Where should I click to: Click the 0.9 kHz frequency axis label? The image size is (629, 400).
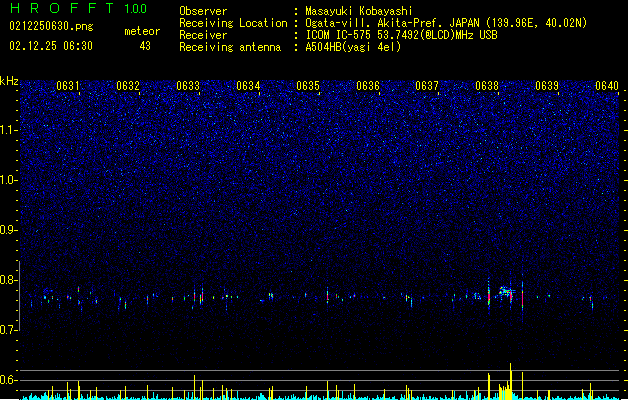point(9,230)
